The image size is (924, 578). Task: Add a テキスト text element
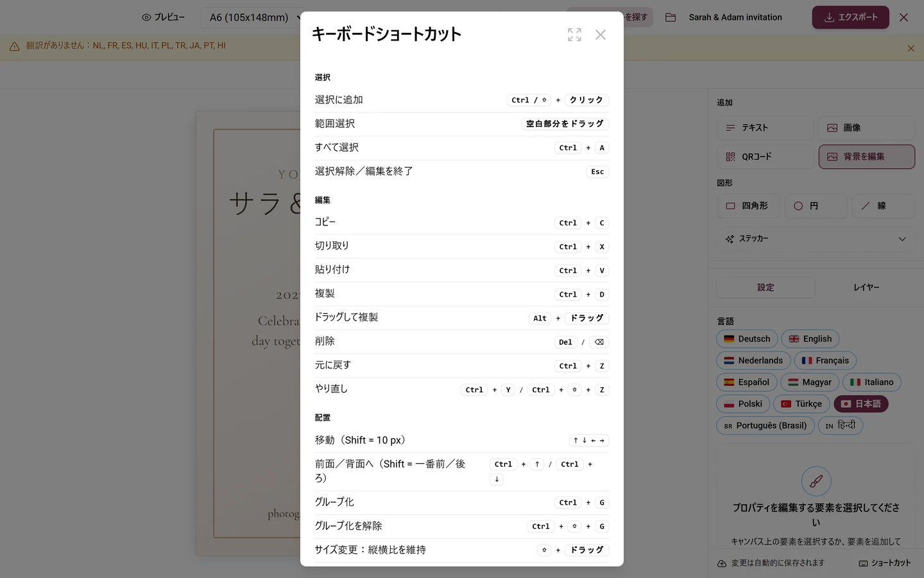[x=765, y=128]
